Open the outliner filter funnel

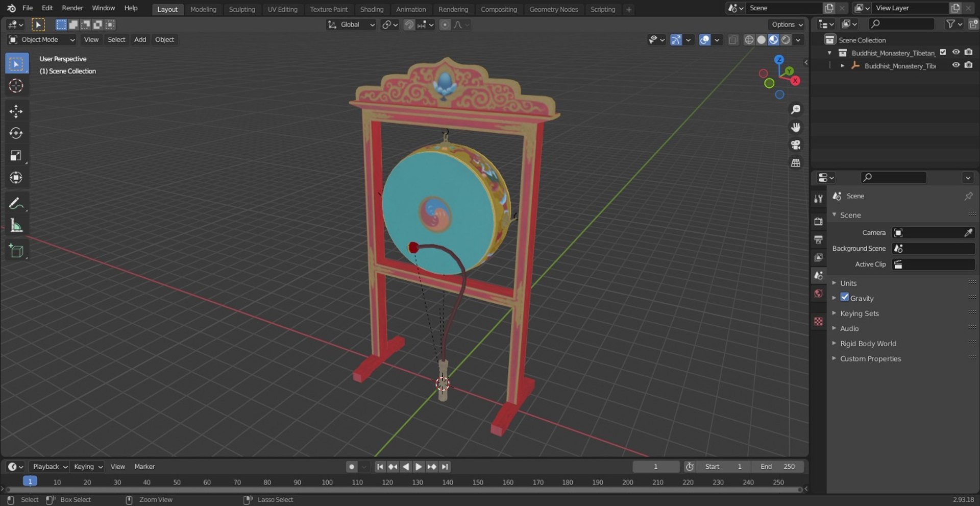pos(953,24)
